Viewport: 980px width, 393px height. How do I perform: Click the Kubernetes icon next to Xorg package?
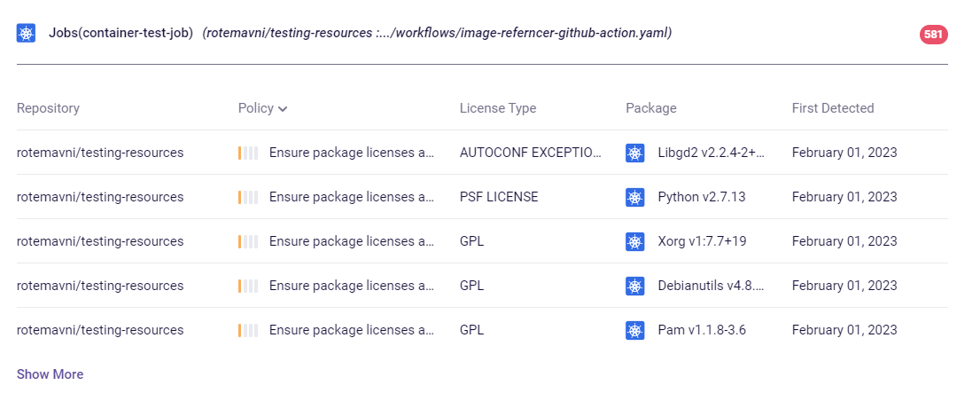click(x=634, y=241)
